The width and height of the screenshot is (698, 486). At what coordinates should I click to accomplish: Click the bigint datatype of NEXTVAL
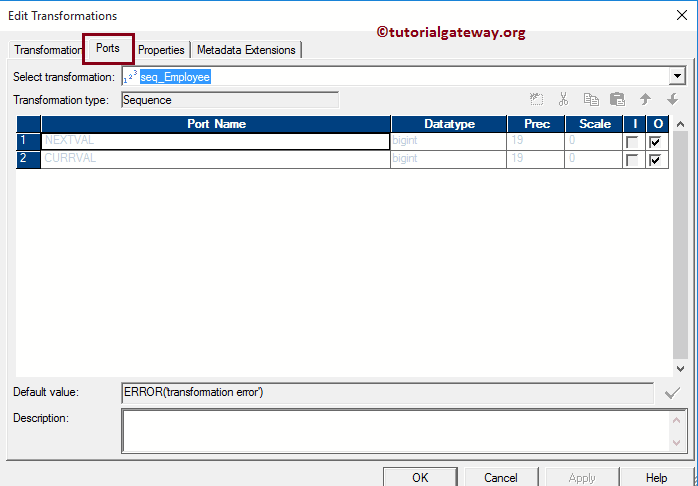(449, 141)
